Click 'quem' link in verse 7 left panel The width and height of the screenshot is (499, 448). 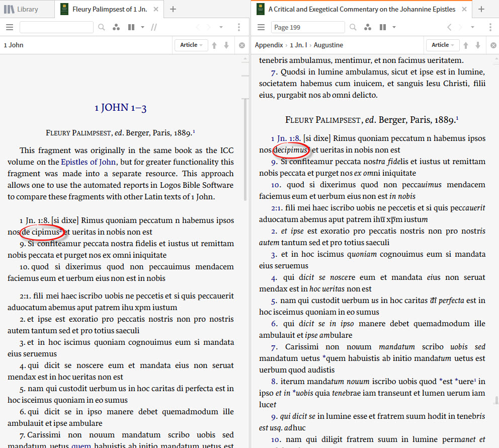(x=81, y=445)
